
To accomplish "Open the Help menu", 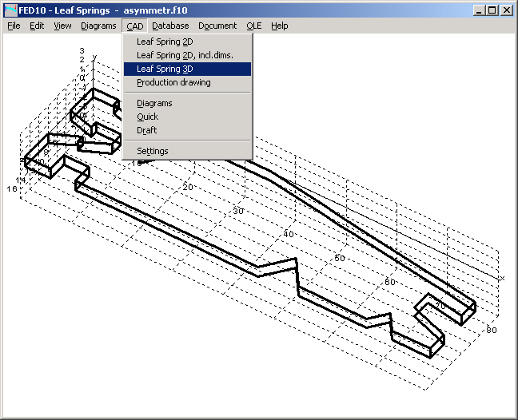I will tap(279, 26).
